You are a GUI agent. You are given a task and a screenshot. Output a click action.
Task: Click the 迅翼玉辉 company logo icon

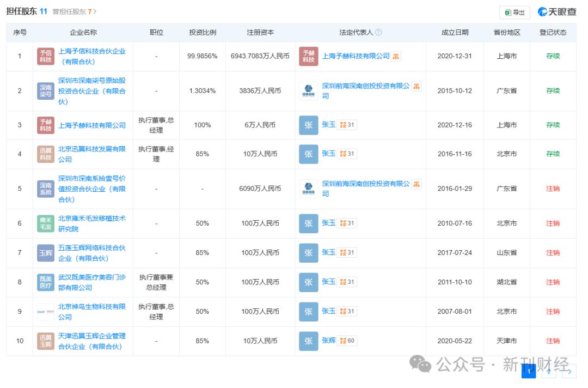pyautogui.click(x=46, y=341)
